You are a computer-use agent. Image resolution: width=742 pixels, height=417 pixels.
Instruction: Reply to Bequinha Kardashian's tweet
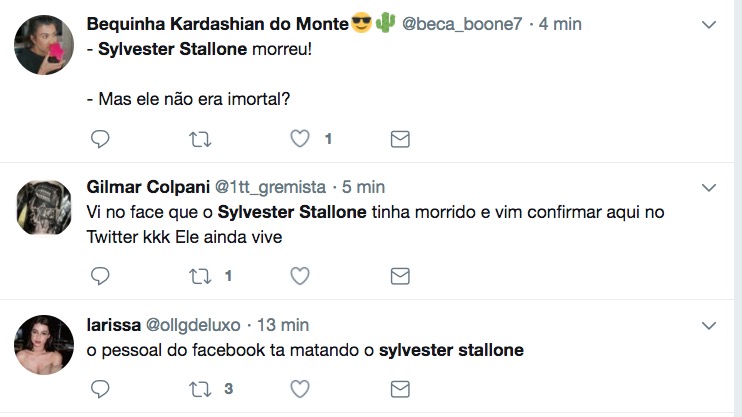[100, 139]
